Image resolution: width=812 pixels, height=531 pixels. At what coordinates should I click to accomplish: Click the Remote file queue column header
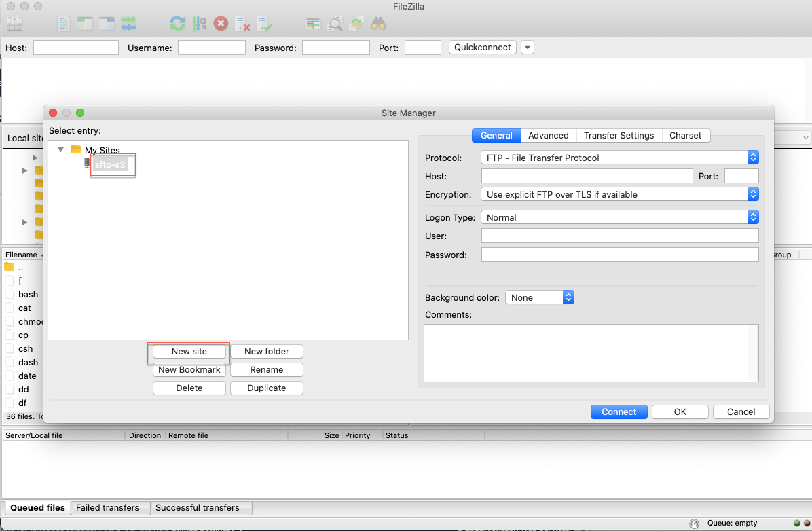click(x=226, y=435)
